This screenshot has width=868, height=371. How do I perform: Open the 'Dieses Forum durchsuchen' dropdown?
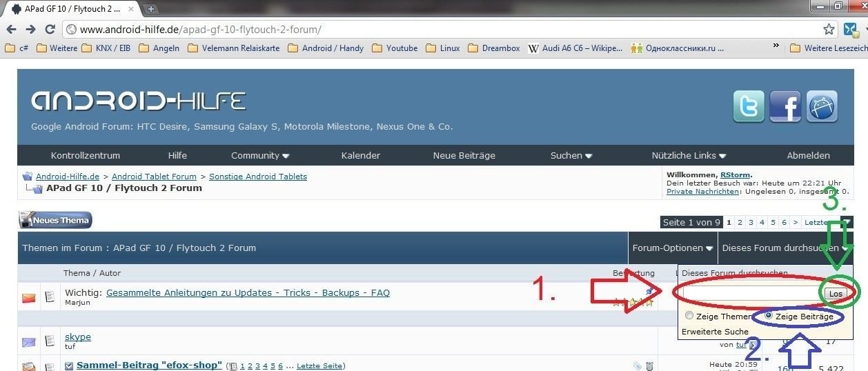tap(785, 248)
